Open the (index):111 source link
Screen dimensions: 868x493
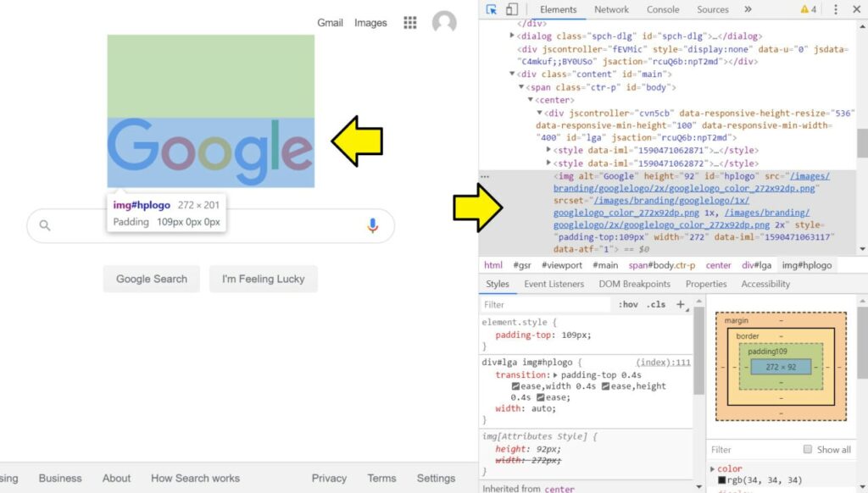coord(664,363)
